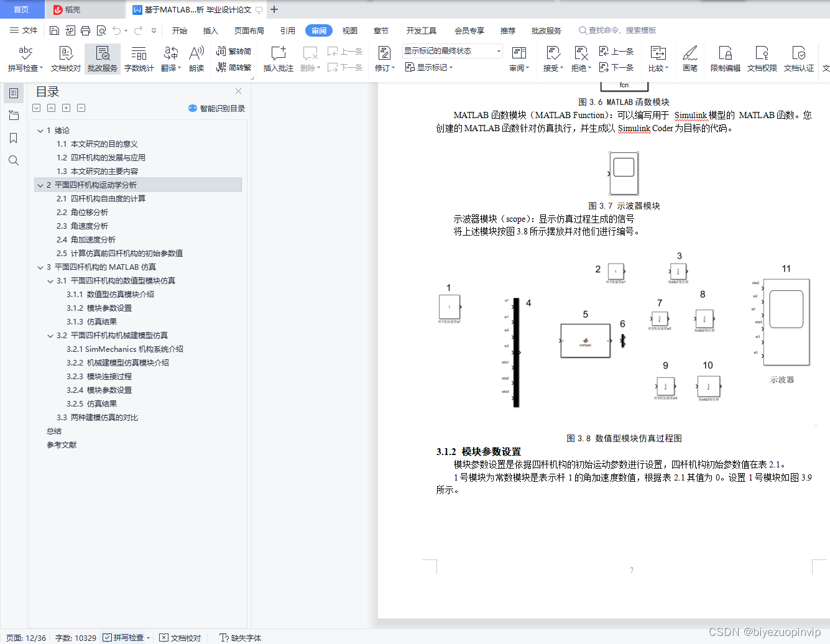Click the save icon in quick toolbar

click(54, 30)
